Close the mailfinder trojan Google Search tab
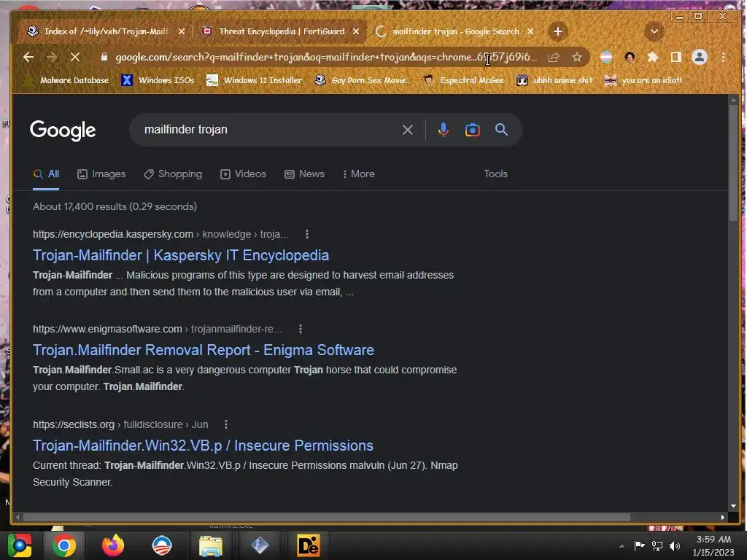 (530, 31)
